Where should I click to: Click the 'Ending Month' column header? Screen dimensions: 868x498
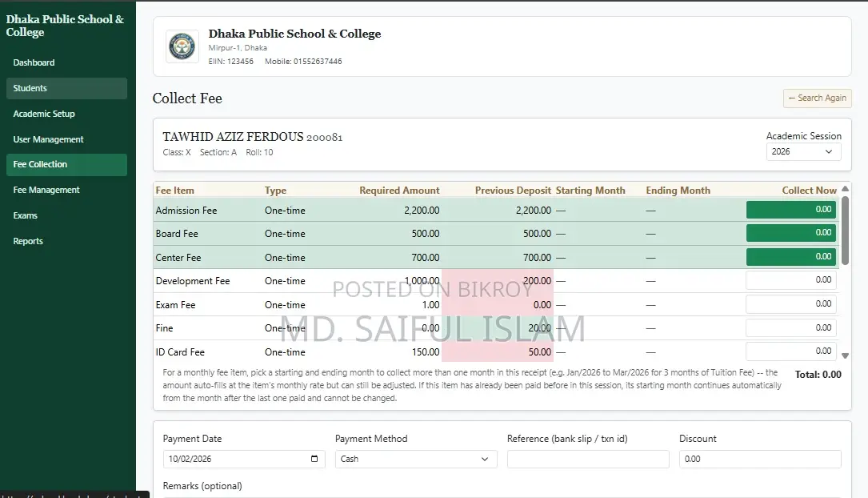678,191
